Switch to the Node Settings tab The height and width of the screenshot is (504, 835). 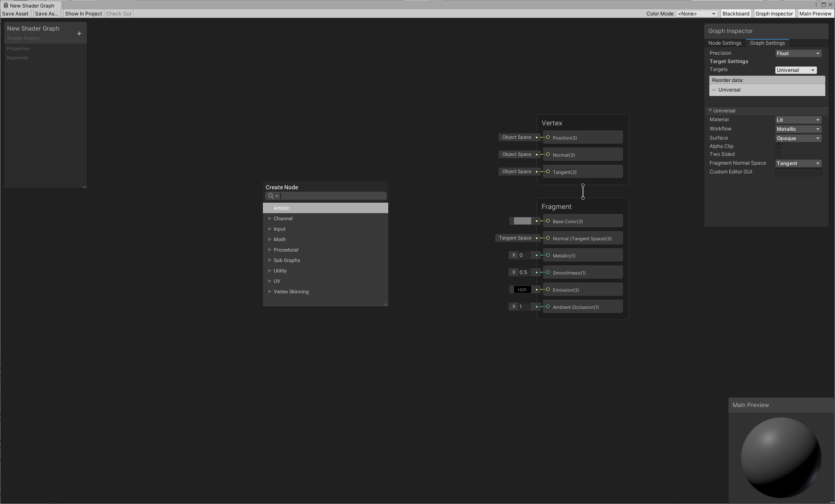pyautogui.click(x=725, y=43)
